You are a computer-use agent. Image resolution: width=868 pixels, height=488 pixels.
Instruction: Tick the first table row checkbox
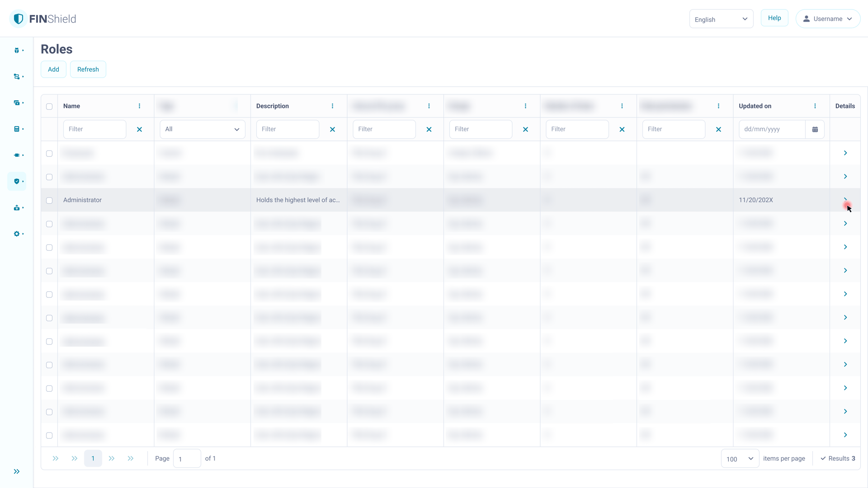49,154
